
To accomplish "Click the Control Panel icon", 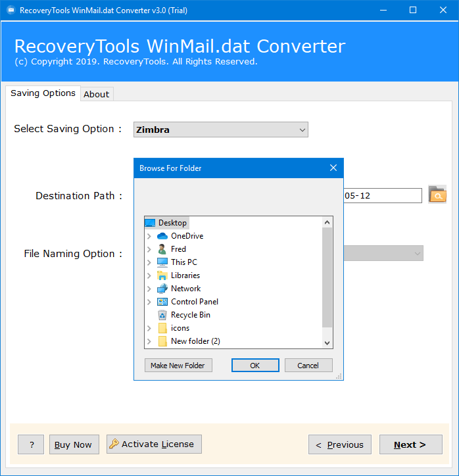I will (162, 302).
